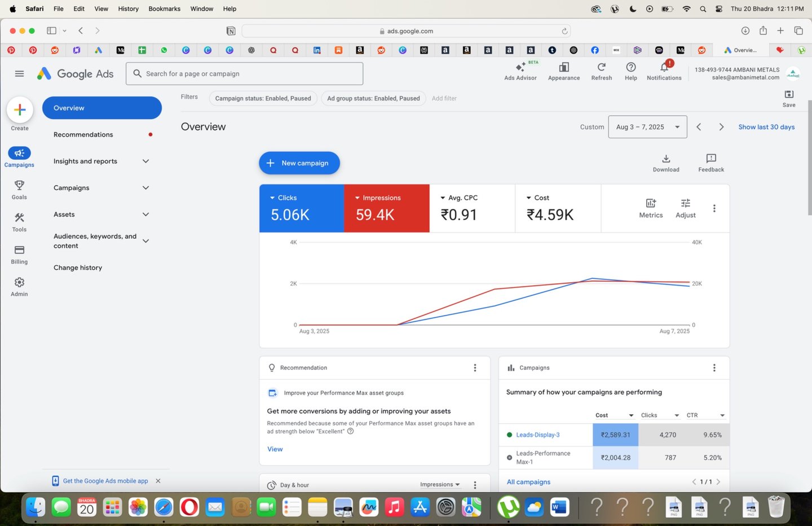Screen dimensions: 812x526
Task: Open the Safari Window menu
Action: point(201,8)
